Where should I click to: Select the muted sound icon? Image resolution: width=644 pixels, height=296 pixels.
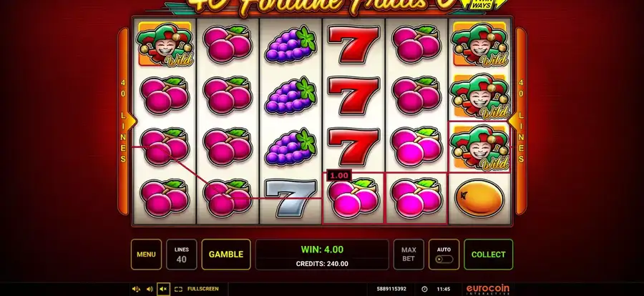pos(163,289)
